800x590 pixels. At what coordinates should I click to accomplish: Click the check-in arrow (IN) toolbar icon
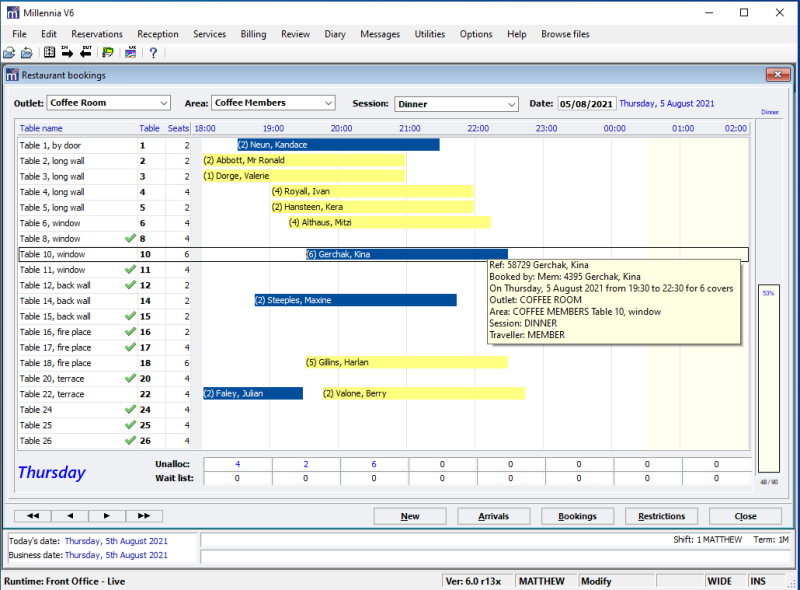pyautogui.click(x=68, y=53)
